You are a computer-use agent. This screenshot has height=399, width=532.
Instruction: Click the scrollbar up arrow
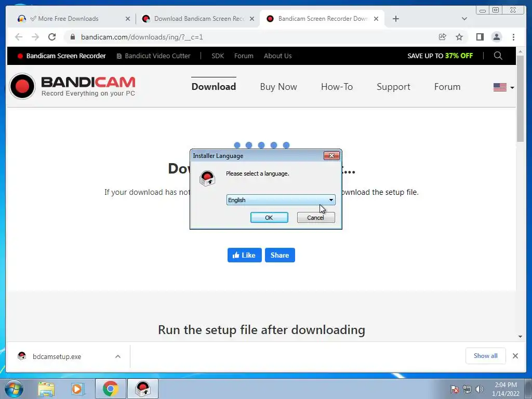pyautogui.click(x=520, y=51)
